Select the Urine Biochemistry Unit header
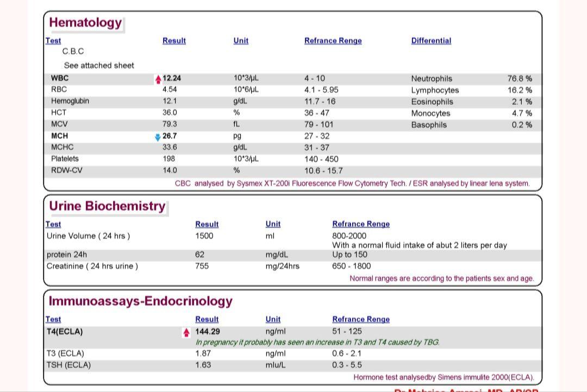The height and width of the screenshot is (392, 587). [273, 224]
